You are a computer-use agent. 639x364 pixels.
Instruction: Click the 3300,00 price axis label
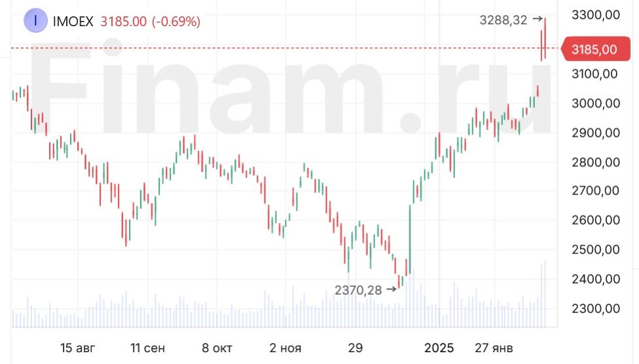tap(595, 14)
